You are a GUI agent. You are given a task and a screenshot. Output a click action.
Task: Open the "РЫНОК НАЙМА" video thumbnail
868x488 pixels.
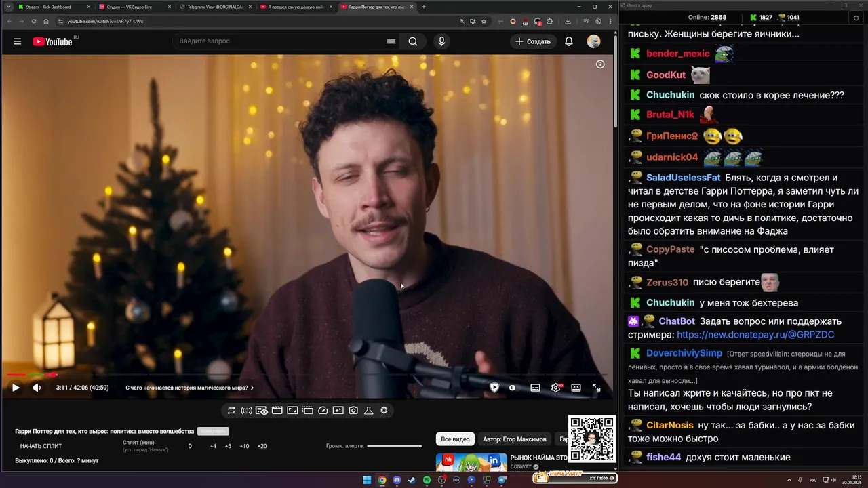(471, 462)
